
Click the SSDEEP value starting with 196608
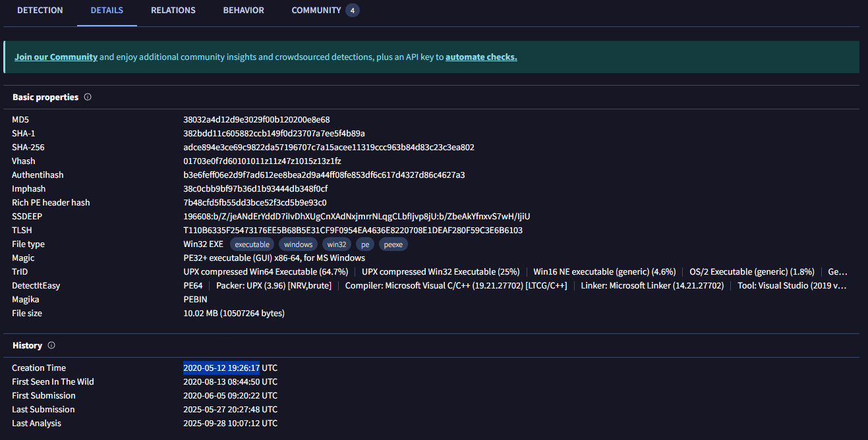357,216
